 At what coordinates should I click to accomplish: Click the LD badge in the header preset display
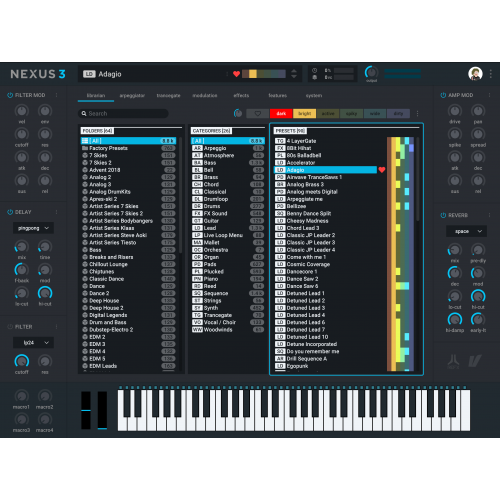[x=89, y=74]
